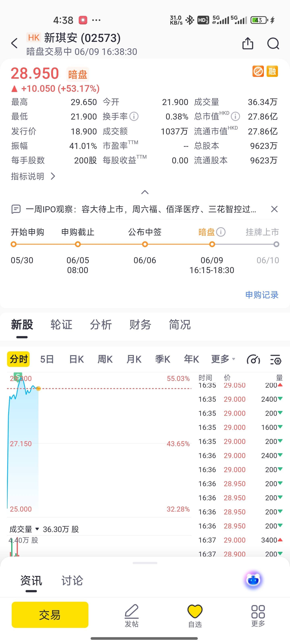Tap the 16:35 29.000 1600 trade row
Screen dimensions: 290x644
point(240,427)
